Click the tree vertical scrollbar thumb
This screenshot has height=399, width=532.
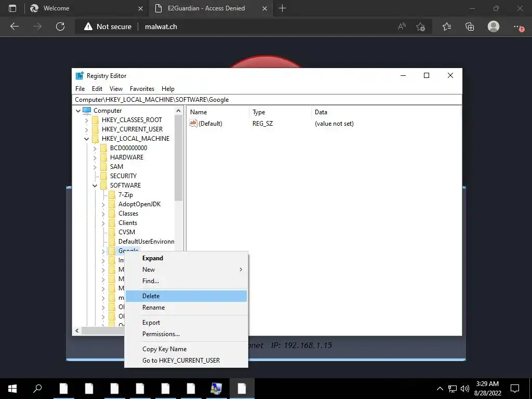[x=179, y=158]
